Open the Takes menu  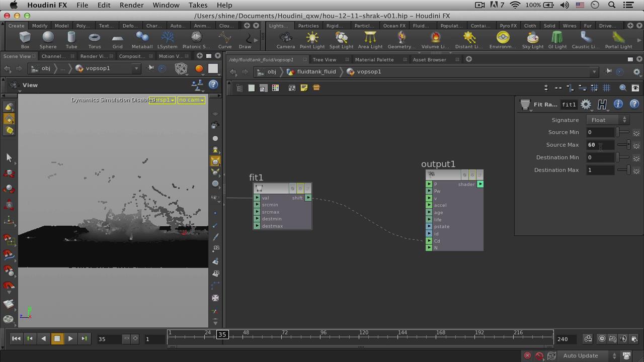pyautogui.click(x=198, y=5)
